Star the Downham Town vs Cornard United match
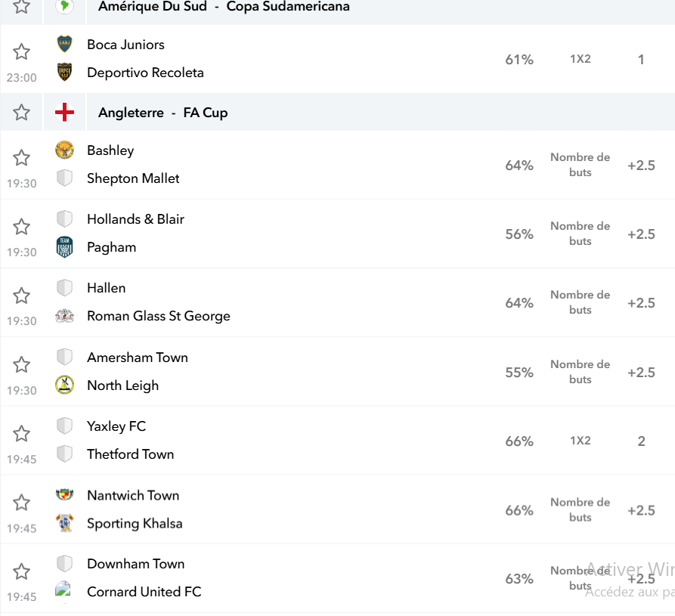The height and width of the screenshot is (616, 675). [21, 571]
